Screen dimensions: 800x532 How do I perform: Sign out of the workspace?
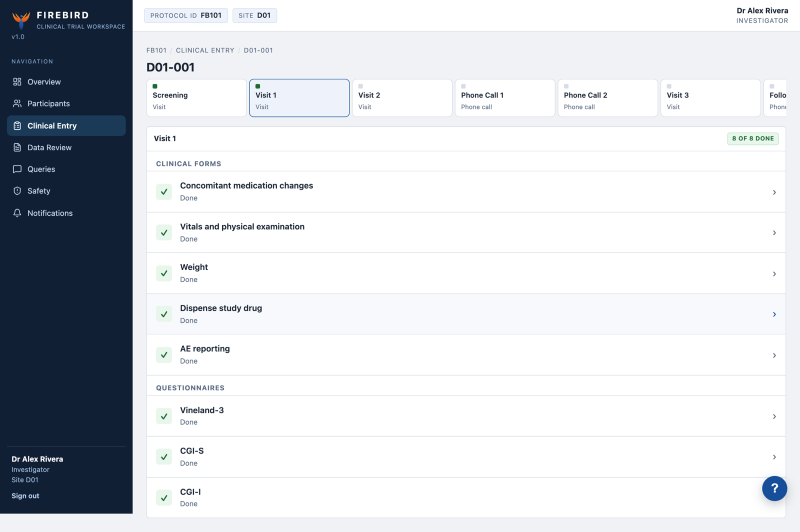pyautogui.click(x=25, y=496)
